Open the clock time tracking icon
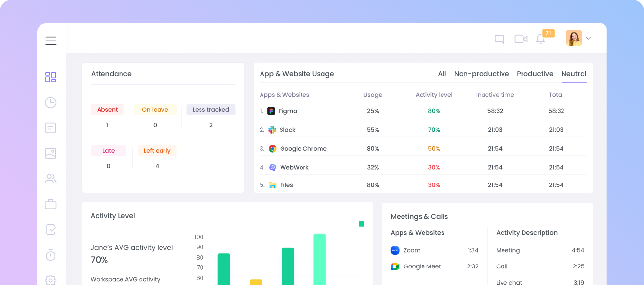Image resolution: width=644 pixels, height=285 pixels. [x=51, y=102]
